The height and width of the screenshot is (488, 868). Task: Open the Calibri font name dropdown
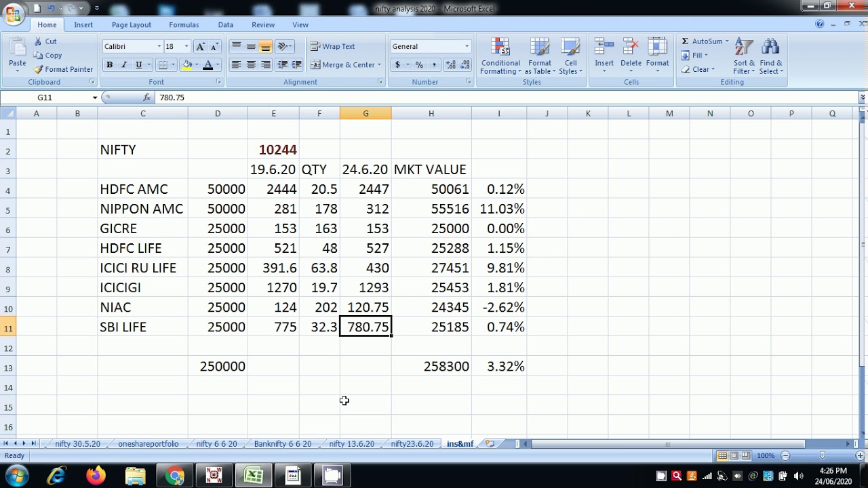(159, 46)
